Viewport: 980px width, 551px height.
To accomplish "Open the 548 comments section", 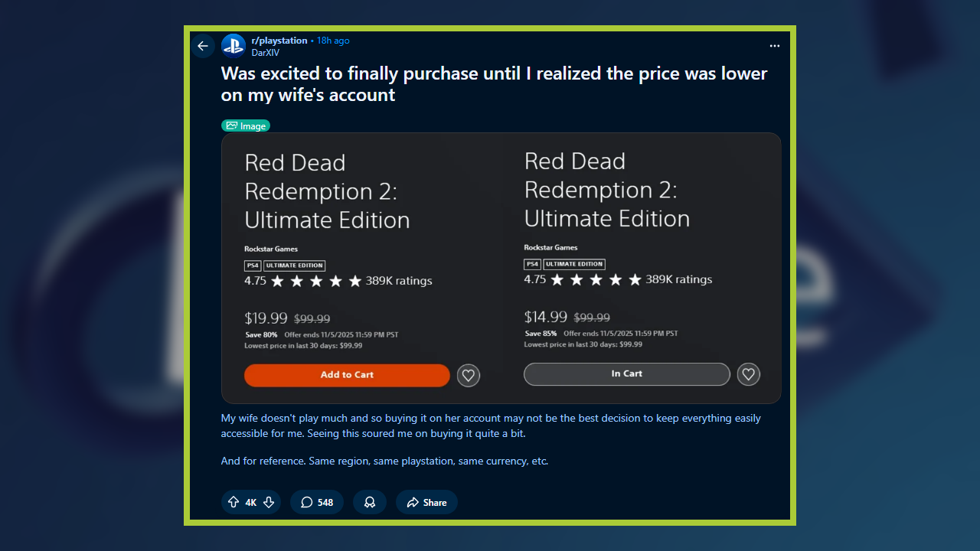I will point(317,502).
